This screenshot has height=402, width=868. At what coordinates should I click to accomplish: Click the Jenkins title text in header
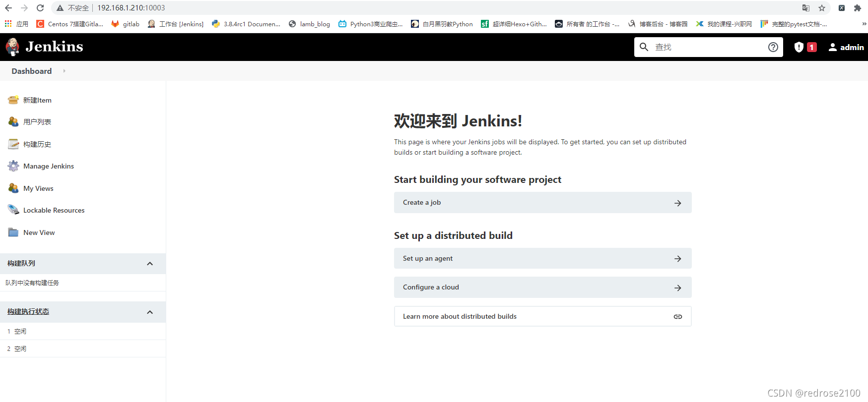[x=54, y=47]
